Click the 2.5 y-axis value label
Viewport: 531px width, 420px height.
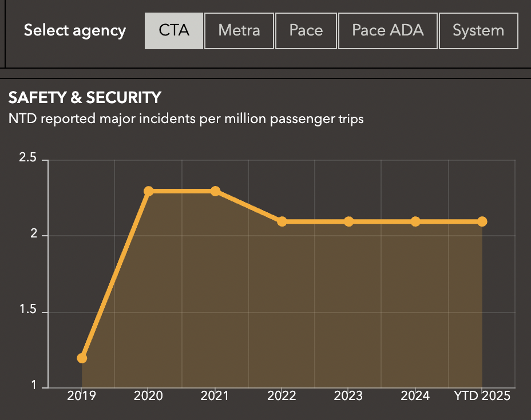pos(28,159)
